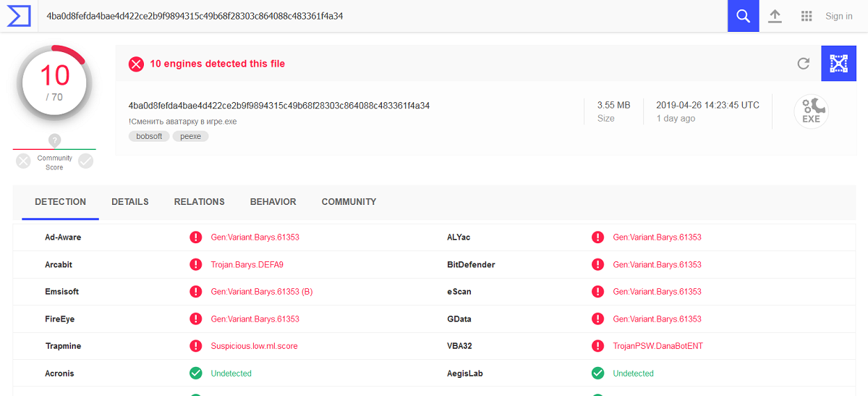Click the community score question mark icon
Screen dimensions: 868x396
click(54, 140)
